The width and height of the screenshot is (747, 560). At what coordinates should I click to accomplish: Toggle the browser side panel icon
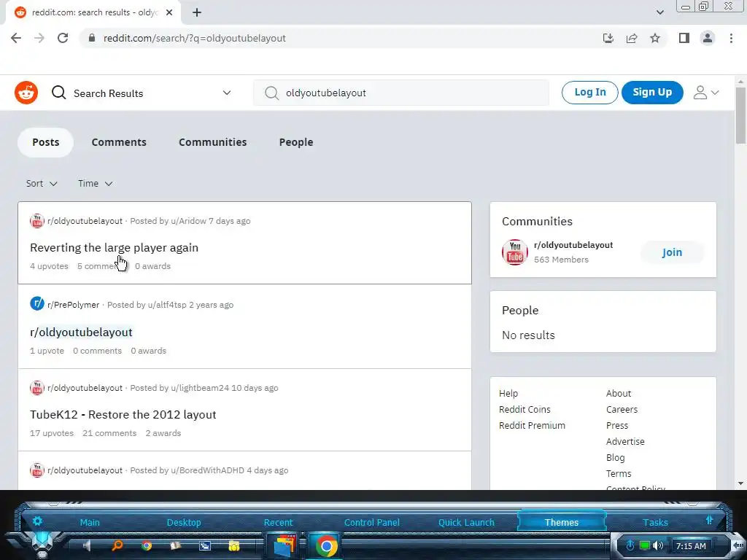pyautogui.click(x=684, y=38)
